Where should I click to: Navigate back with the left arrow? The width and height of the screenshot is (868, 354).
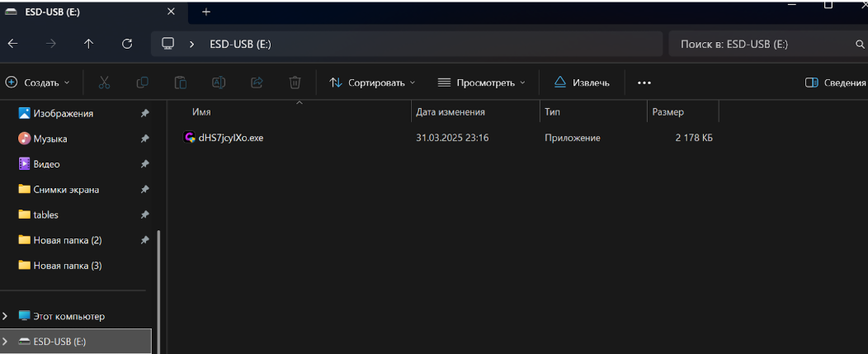12,44
